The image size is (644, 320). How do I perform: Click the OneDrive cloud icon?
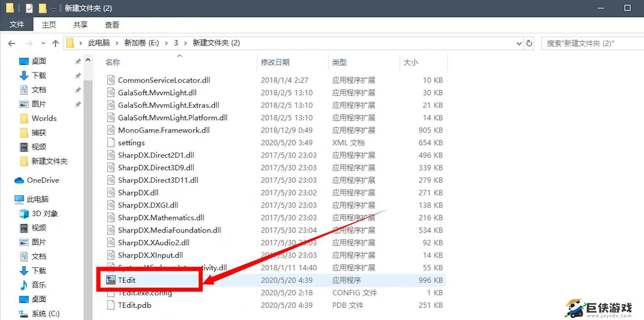point(19,180)
